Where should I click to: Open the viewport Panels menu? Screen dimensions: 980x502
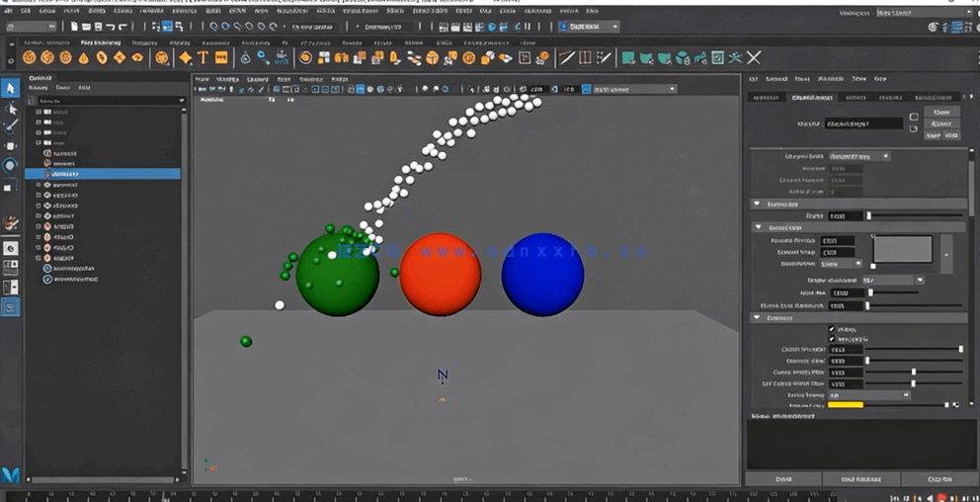[x=339, y=79]
